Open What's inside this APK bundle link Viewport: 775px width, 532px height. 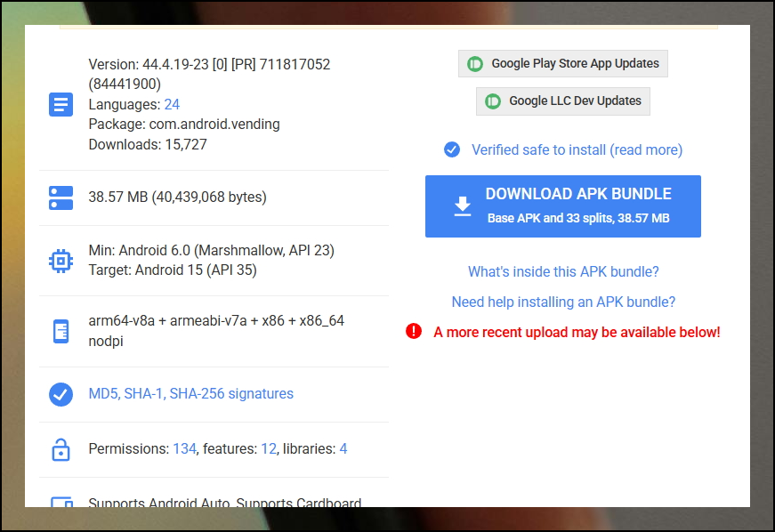click(563, 271)
